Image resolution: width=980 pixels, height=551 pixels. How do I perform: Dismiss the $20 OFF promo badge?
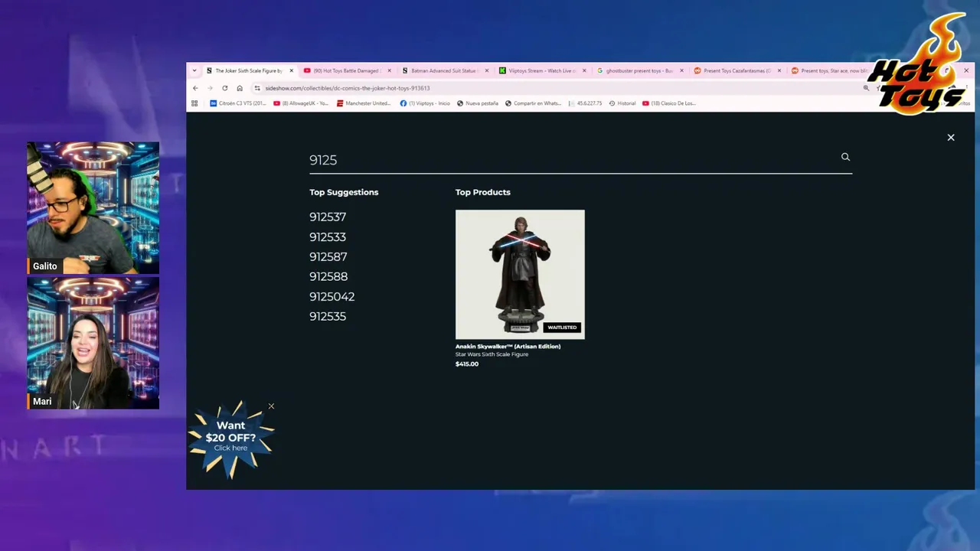271,406
